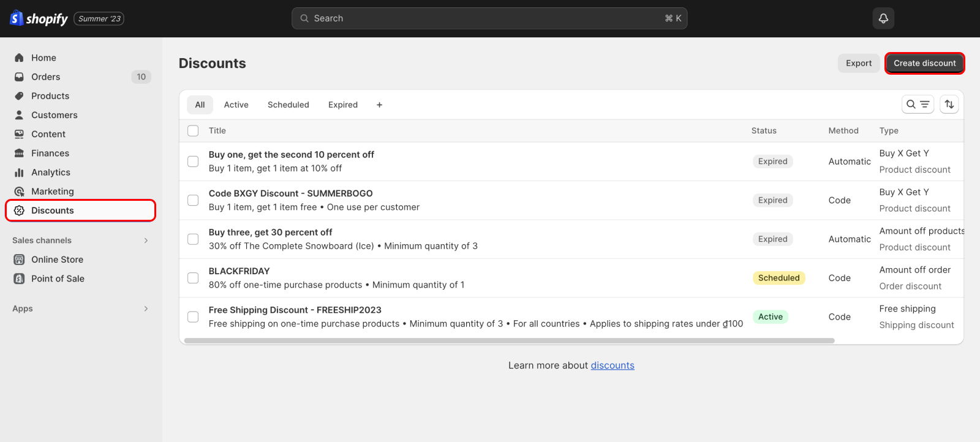980x442 pixels.
Task: Add a new view with plus icon
Action: pos(379,105)
